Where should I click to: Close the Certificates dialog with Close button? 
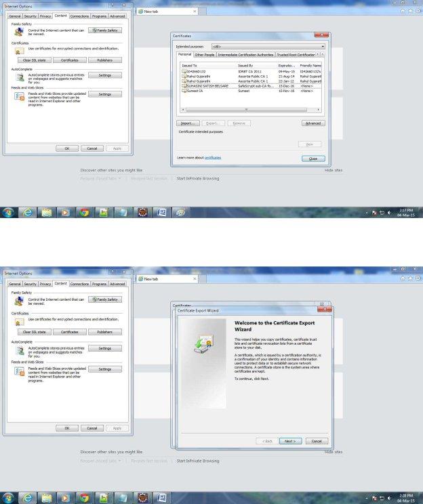313,159
